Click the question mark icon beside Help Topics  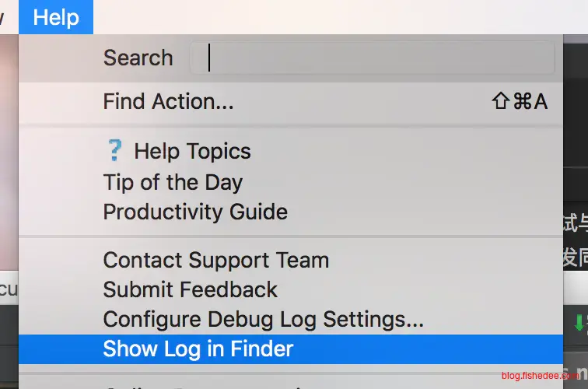(114, 151)
